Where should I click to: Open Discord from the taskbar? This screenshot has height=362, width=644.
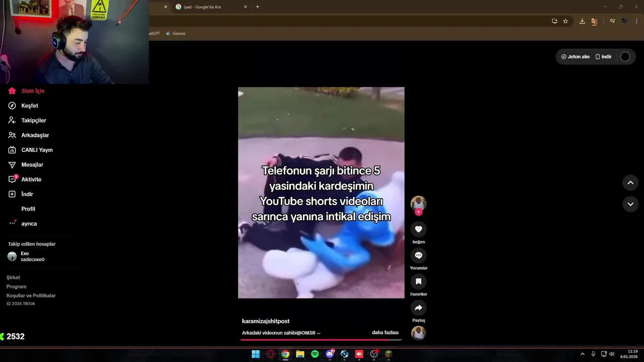tap(330, 354)
